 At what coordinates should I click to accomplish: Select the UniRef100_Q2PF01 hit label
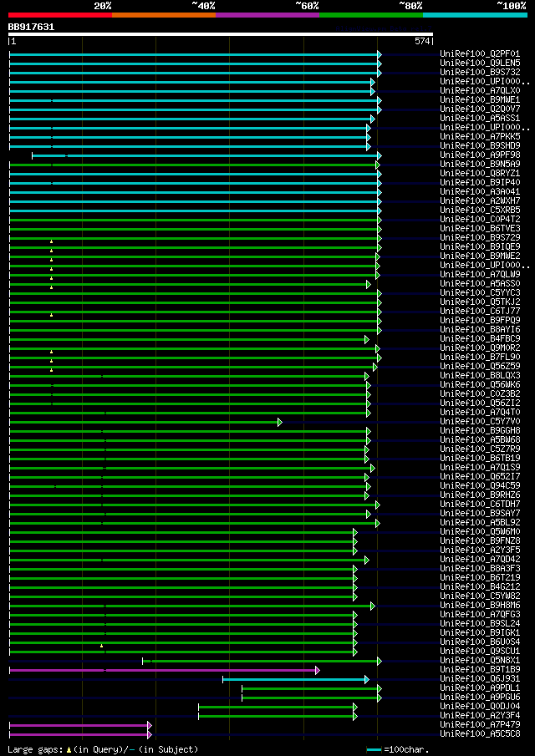point(480,54)
